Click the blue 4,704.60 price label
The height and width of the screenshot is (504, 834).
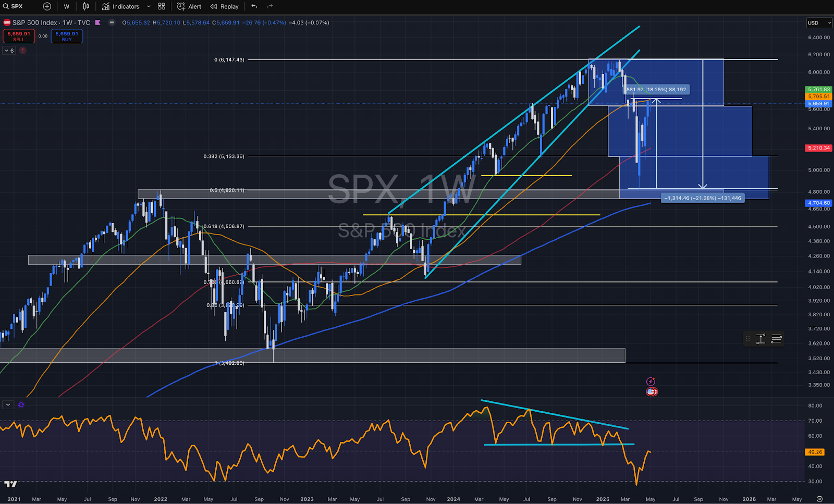pyautogui.click(x=819, y=203)
